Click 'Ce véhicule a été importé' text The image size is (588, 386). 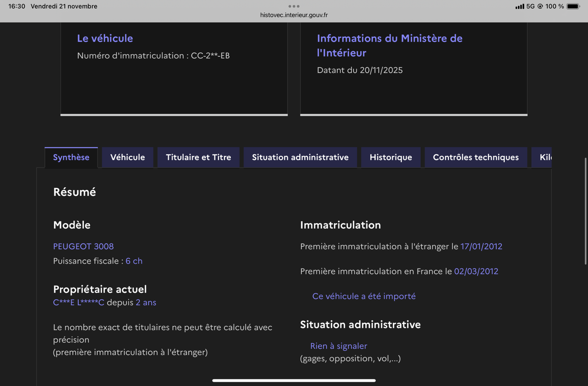click(364, 296)
